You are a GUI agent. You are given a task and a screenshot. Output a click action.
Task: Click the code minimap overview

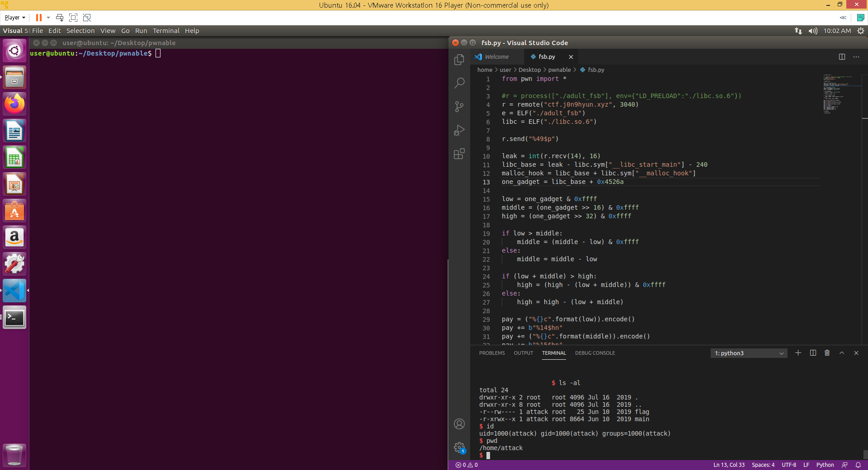click(841, 94)
